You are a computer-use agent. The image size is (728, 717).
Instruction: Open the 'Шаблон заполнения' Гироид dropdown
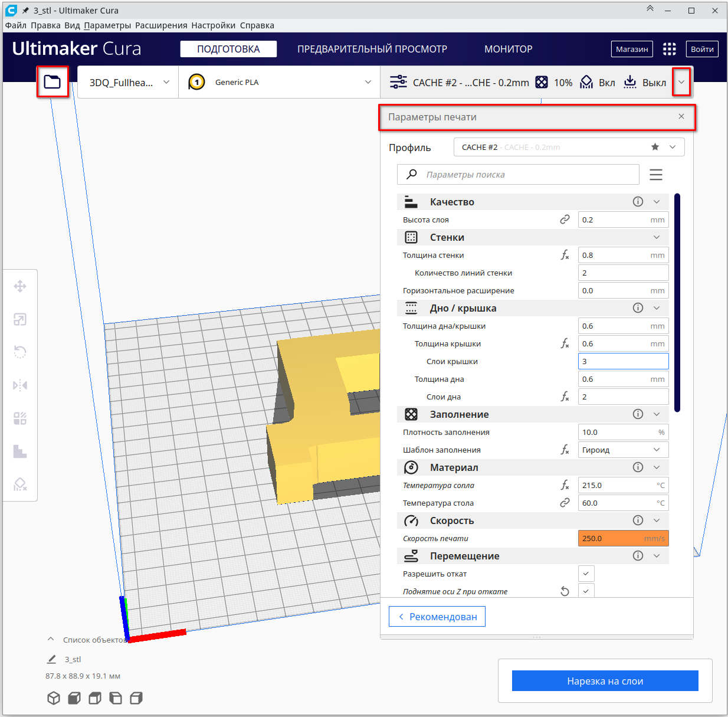tap(623, 450)
